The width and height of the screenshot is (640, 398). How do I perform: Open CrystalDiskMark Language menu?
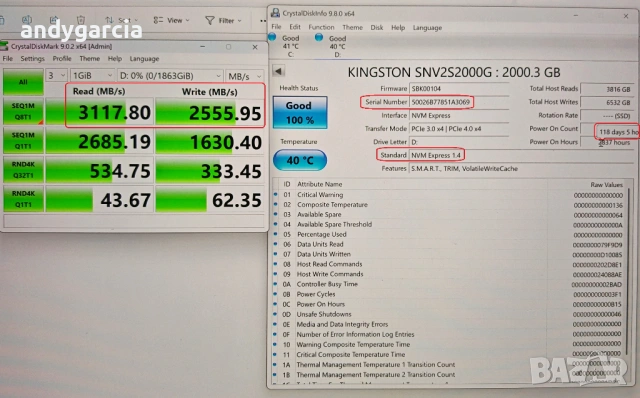click(144, 59)
